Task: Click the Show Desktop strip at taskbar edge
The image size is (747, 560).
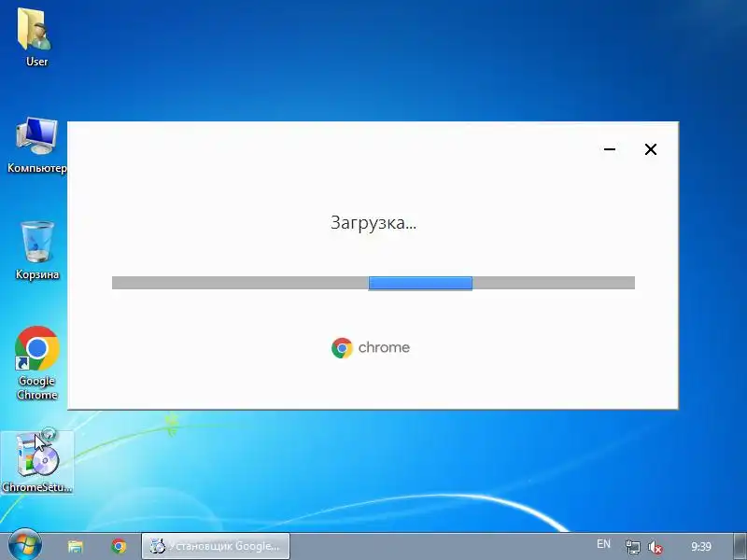Action: 740,547
